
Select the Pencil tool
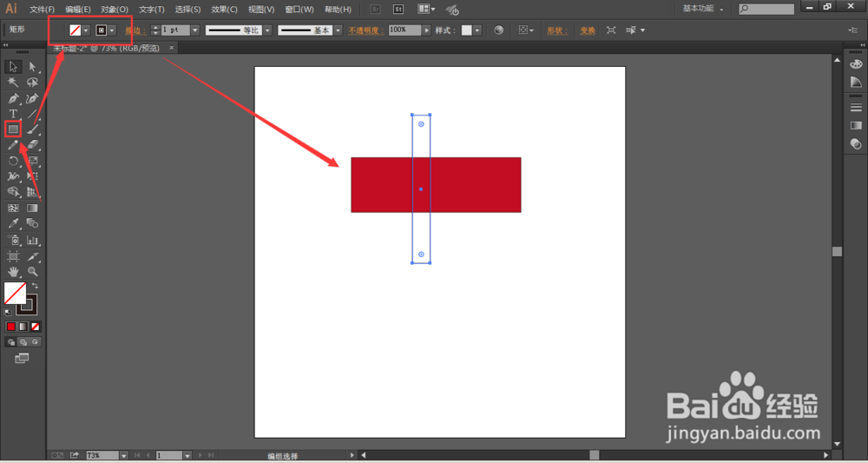13,145
